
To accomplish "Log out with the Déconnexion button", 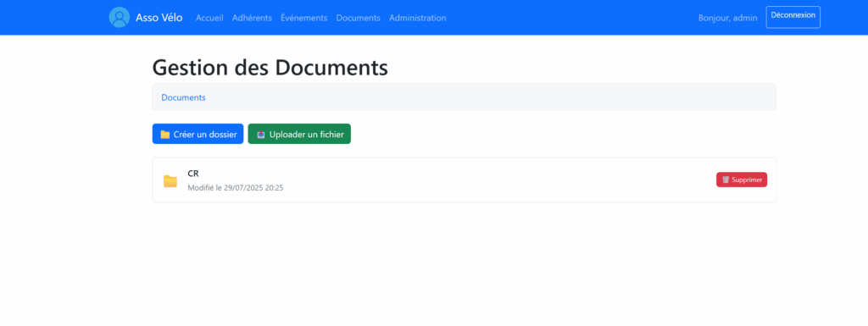I will (x=793, y=17).
